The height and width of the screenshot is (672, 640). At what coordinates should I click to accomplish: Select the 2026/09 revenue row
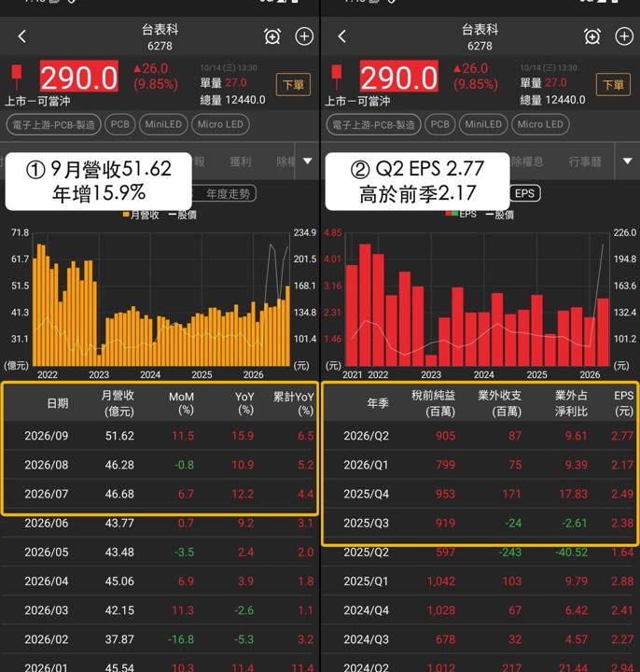point(160,436)
